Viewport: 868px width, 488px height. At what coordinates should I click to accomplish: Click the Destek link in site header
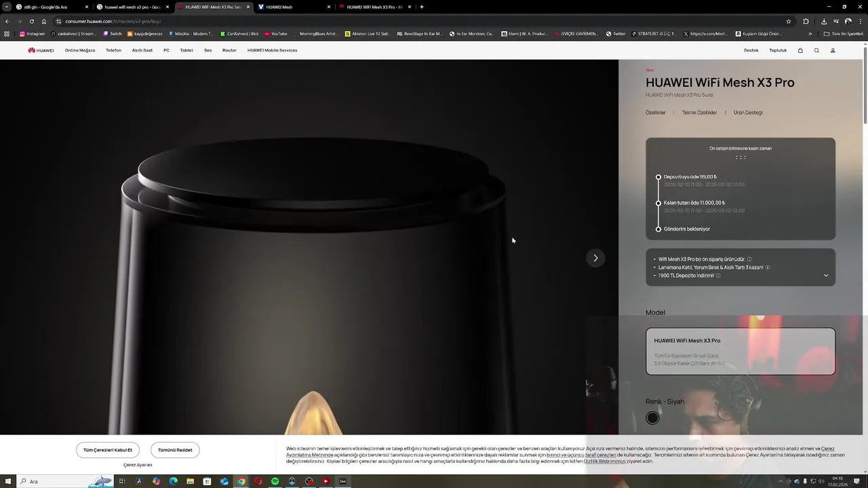751,50
